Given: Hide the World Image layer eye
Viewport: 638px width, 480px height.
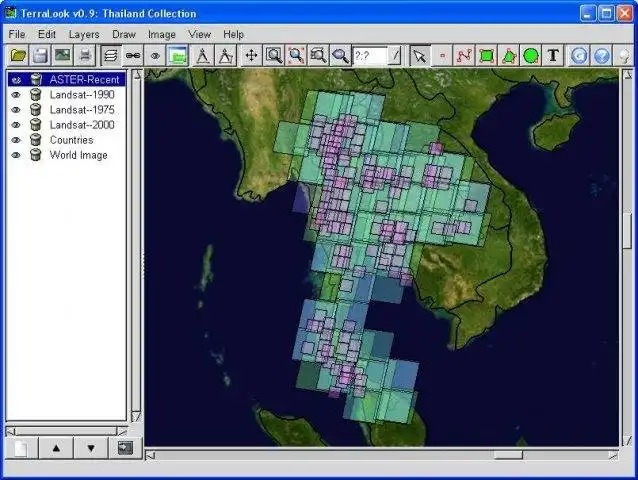Looking at the screenshot, I should (16, 155).
